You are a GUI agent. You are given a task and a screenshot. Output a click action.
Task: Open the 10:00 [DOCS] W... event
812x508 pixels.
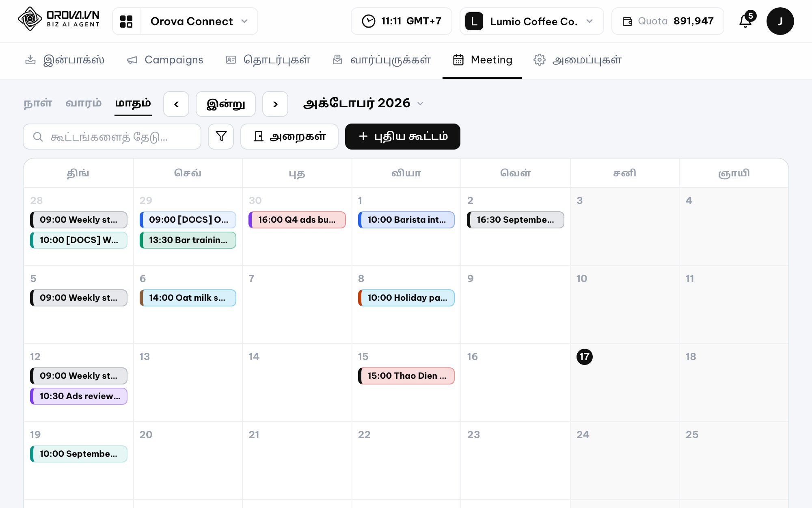click(x=79, y=240)
